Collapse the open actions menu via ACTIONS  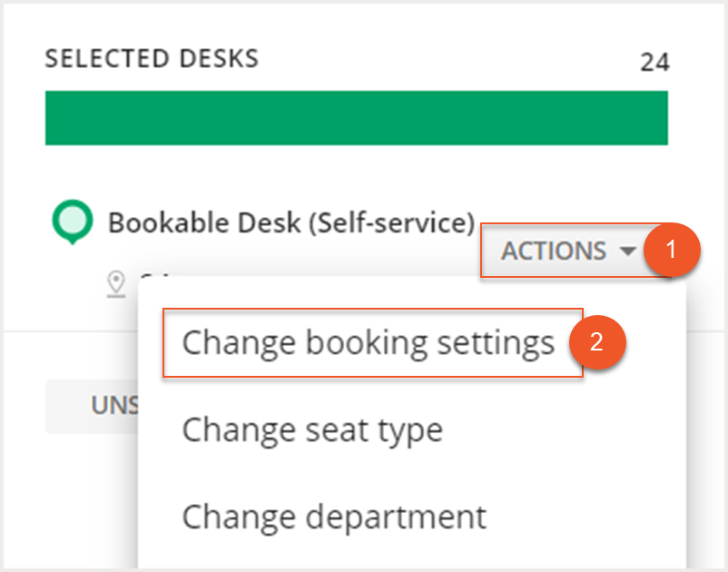pos(563,251)
